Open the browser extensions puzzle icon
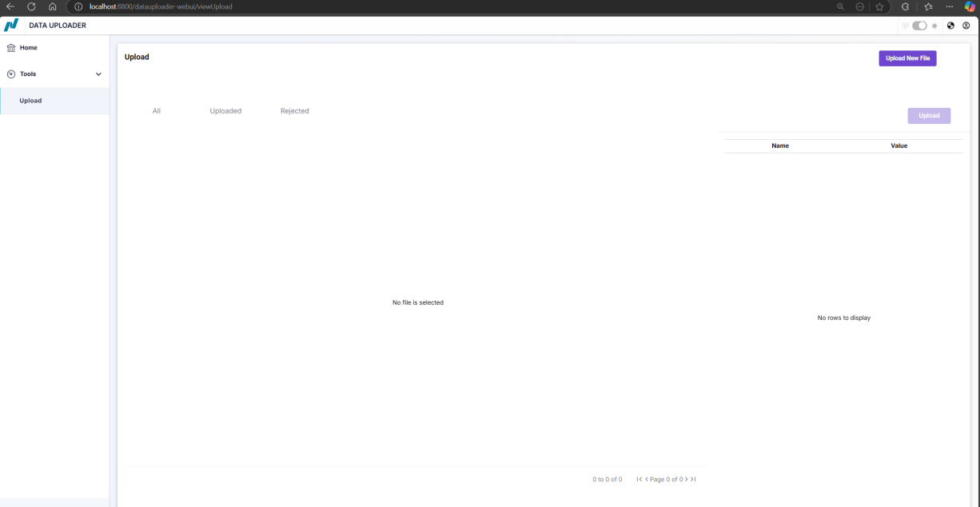Screen dimensions: 980x507 point(905,6)
